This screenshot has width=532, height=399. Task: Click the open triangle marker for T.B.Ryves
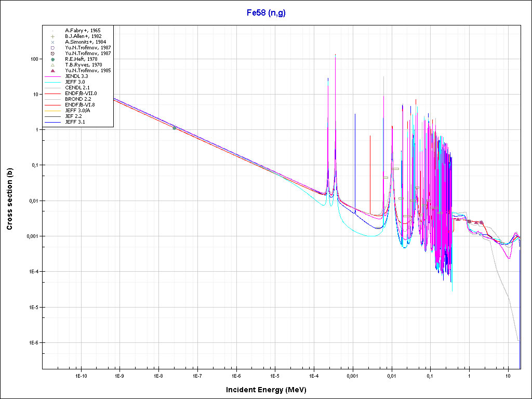click(53, 65)
